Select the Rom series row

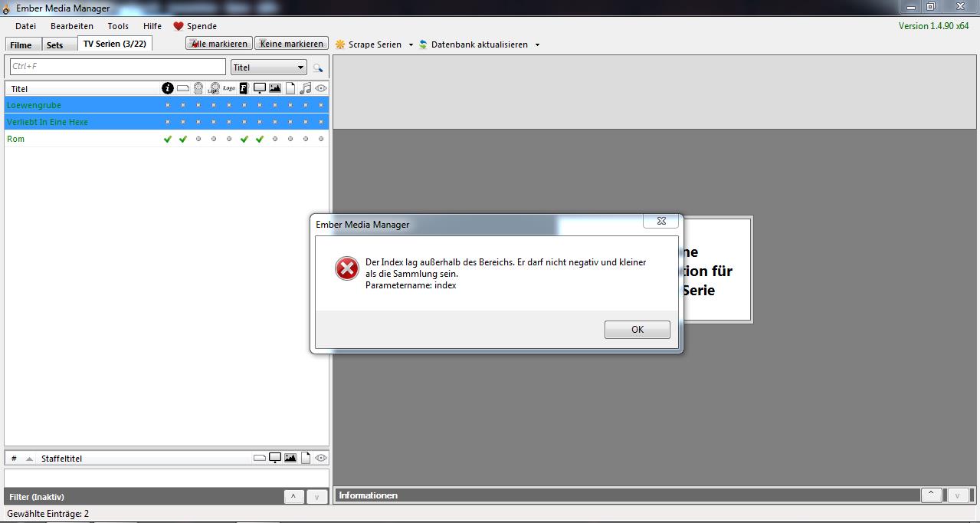click(x=166, y=139)
